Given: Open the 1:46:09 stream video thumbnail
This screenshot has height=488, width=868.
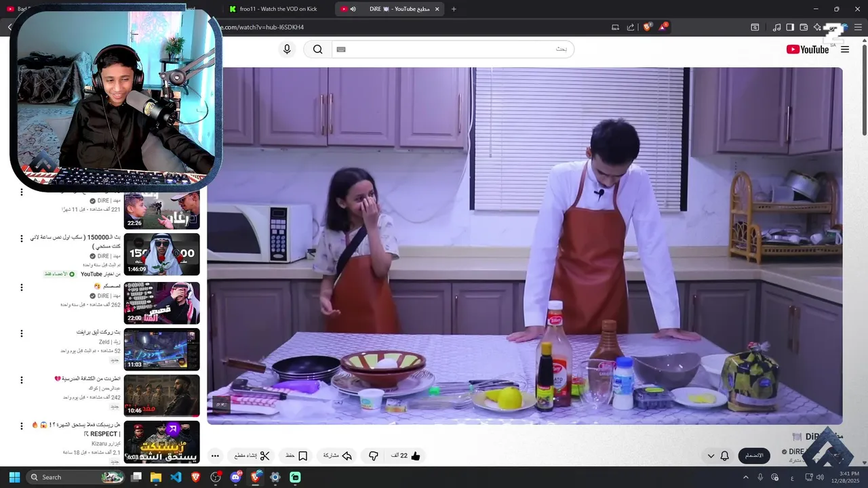Looking at the screenshot, I should click(x=161, y=255).
